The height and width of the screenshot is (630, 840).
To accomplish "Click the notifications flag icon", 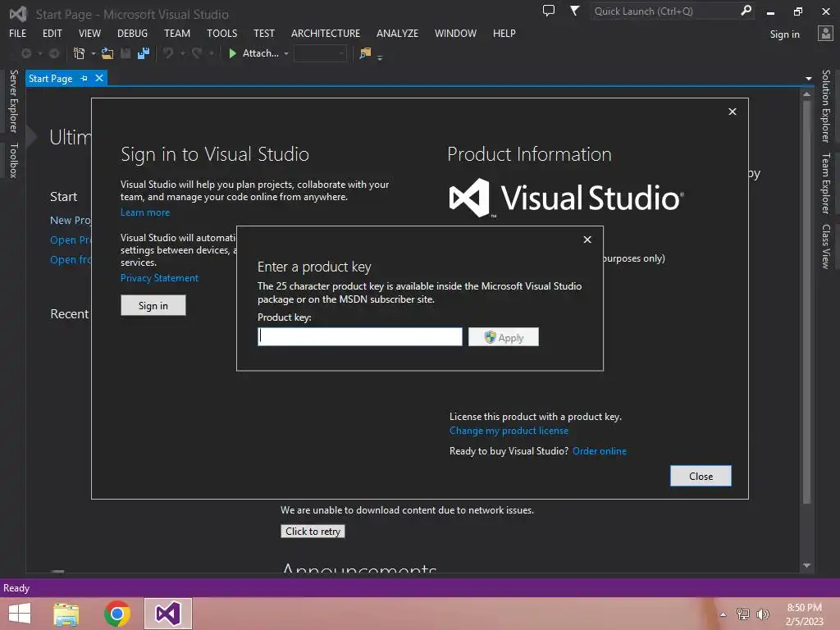I will 574,11.
